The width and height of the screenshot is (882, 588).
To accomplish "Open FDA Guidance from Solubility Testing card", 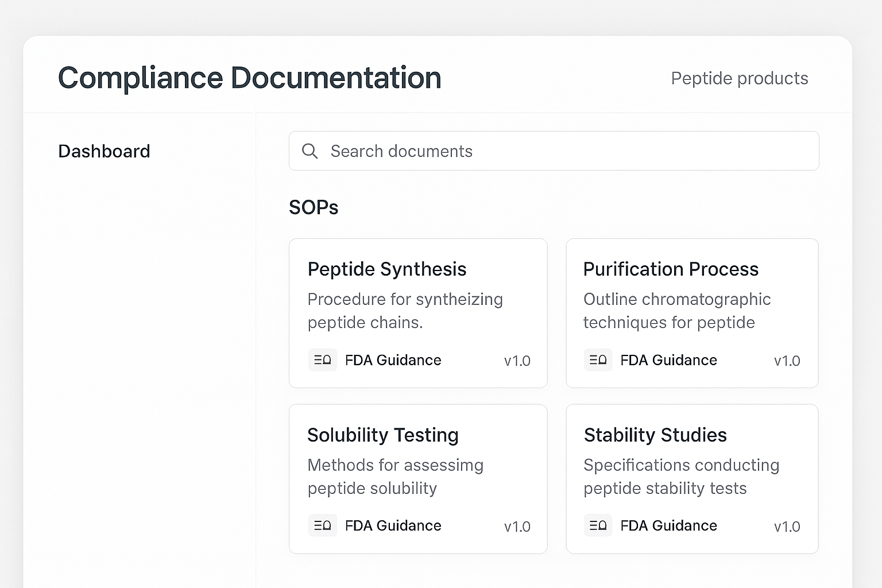I will (393, 525).
